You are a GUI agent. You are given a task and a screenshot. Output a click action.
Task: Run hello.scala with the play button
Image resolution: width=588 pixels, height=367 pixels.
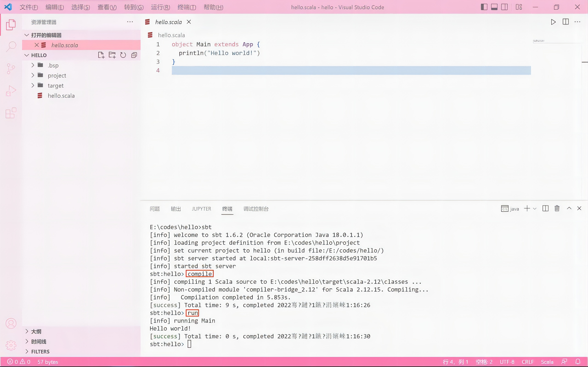(553, 22)
